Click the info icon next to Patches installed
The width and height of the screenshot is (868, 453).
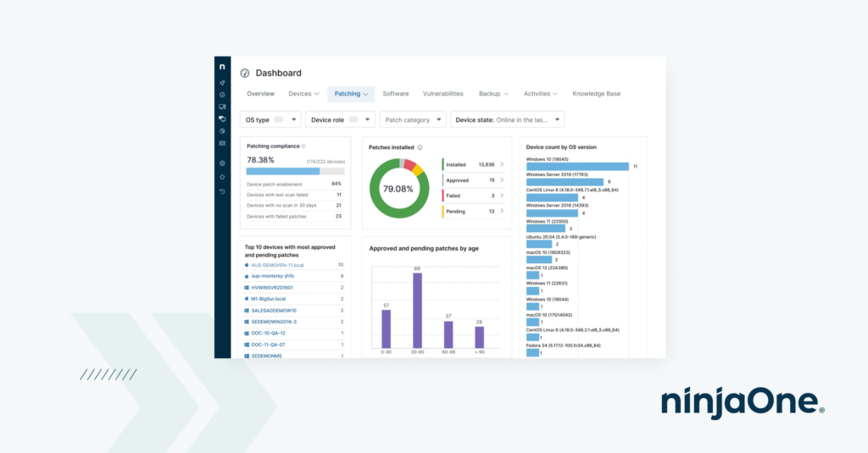point(420,147)
